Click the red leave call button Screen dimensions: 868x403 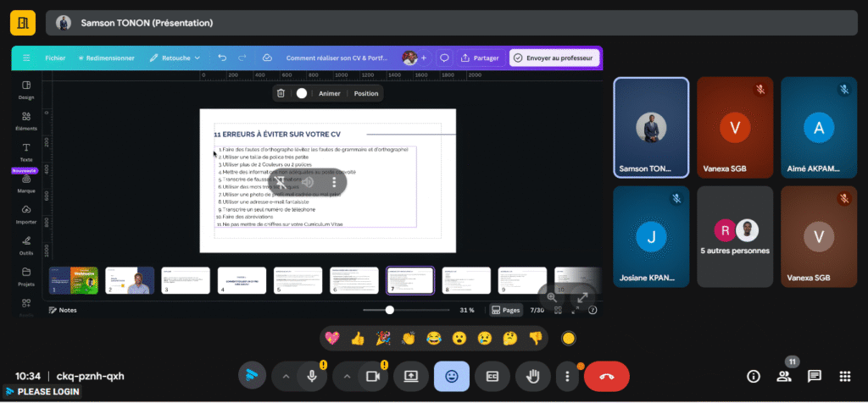coord(607,376)
